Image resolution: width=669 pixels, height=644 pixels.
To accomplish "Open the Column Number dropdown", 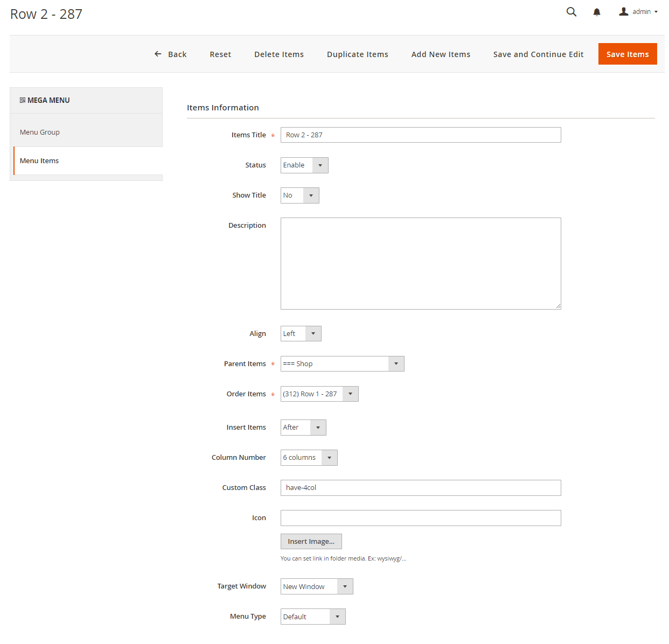I will point(309,458).
